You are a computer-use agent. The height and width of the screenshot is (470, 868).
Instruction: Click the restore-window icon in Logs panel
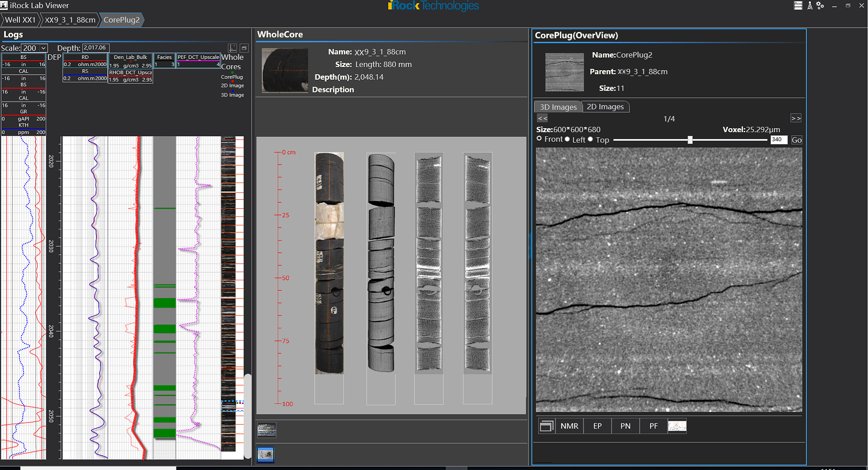(244, 48)
